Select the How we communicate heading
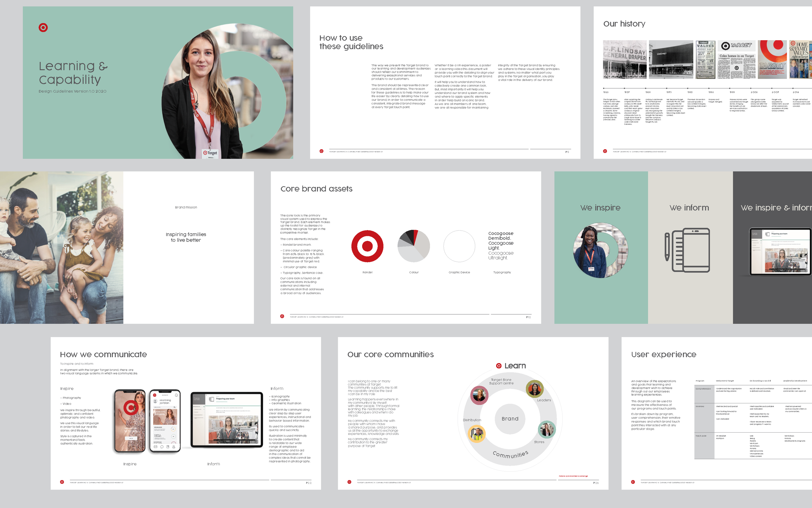This screenshot has width=812, height=508. tap(103, 355)
